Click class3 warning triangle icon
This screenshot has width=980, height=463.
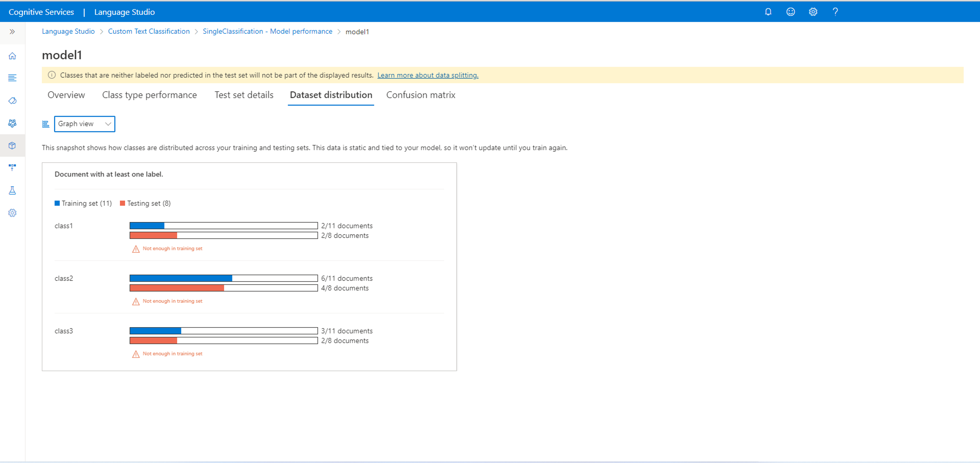pyautogui.click(x=136, y=354)
